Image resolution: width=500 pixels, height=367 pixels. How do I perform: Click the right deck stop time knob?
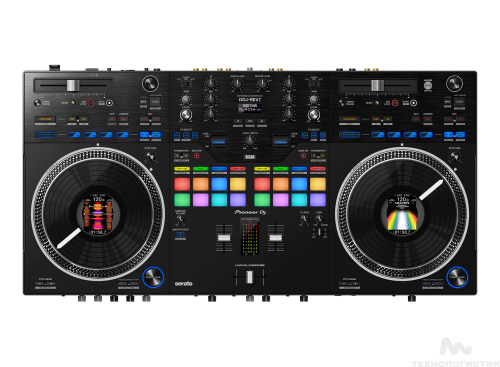point(455,156)
